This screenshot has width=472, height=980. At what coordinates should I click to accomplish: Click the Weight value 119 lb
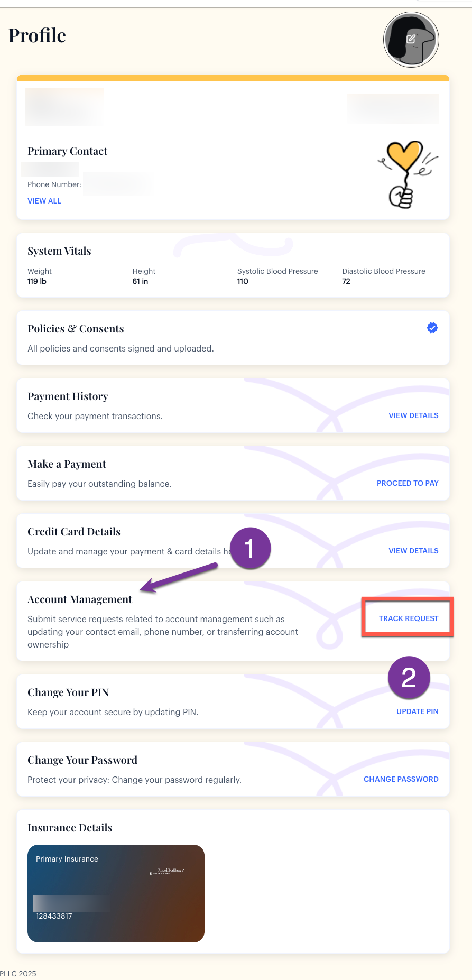[x=37, y=281]
